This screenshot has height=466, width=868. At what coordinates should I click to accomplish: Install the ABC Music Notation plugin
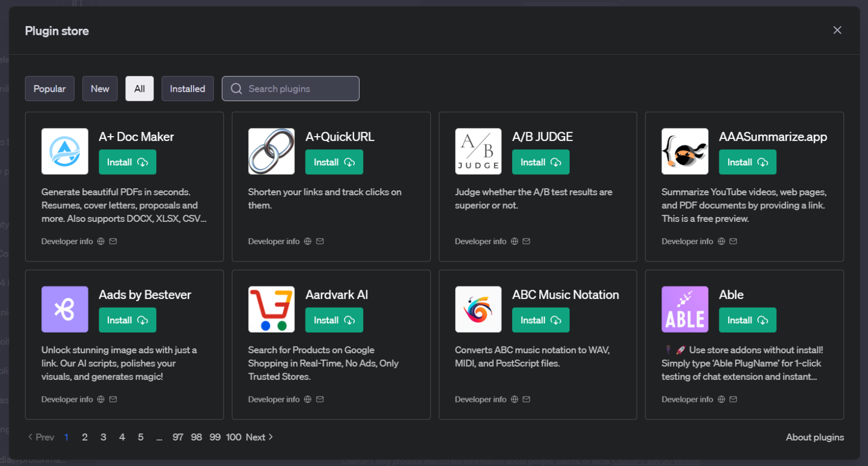(x=540, y=320)
